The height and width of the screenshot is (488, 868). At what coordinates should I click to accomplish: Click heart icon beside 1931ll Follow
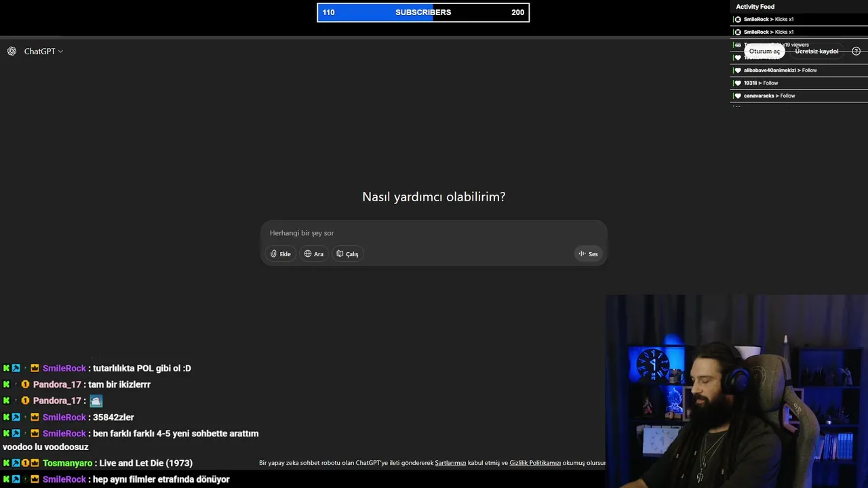[x=738, y=83]
